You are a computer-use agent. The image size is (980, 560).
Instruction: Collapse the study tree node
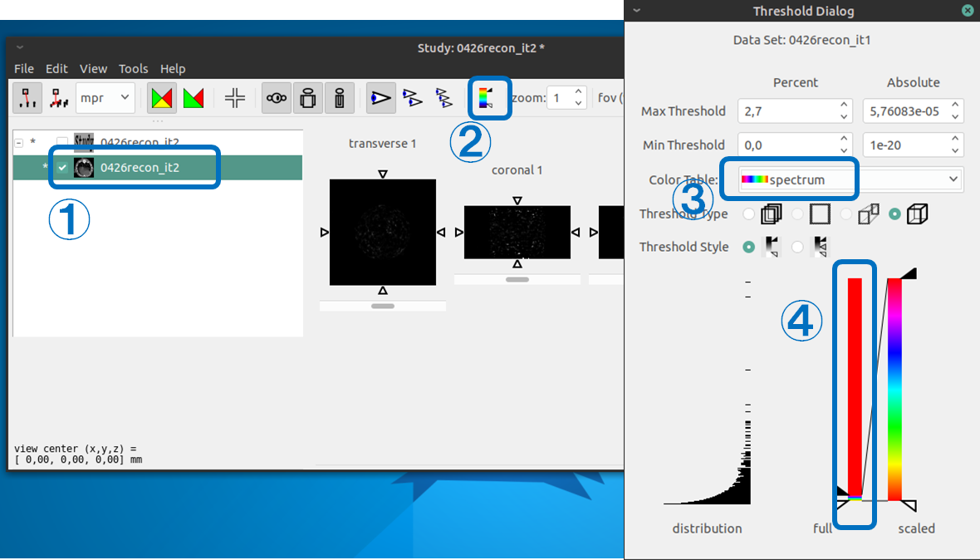[x=19, y=143]
